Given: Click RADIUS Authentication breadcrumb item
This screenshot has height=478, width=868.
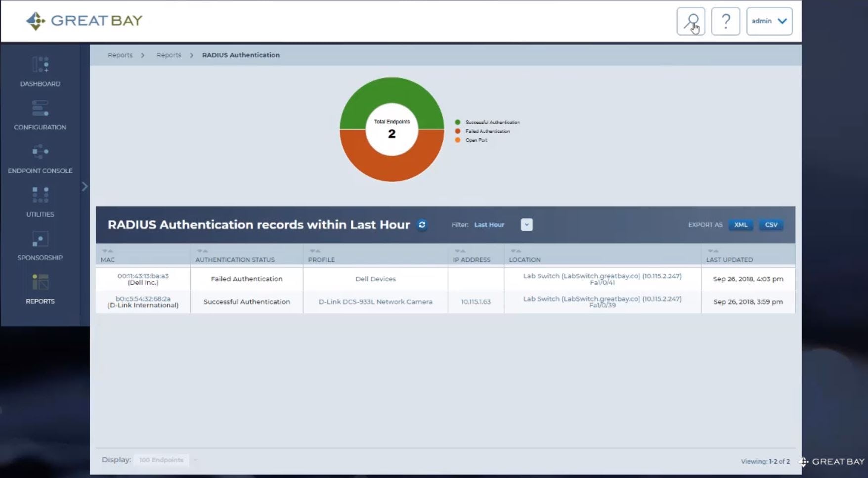Looking at the screenshot, I should (241, 55).
